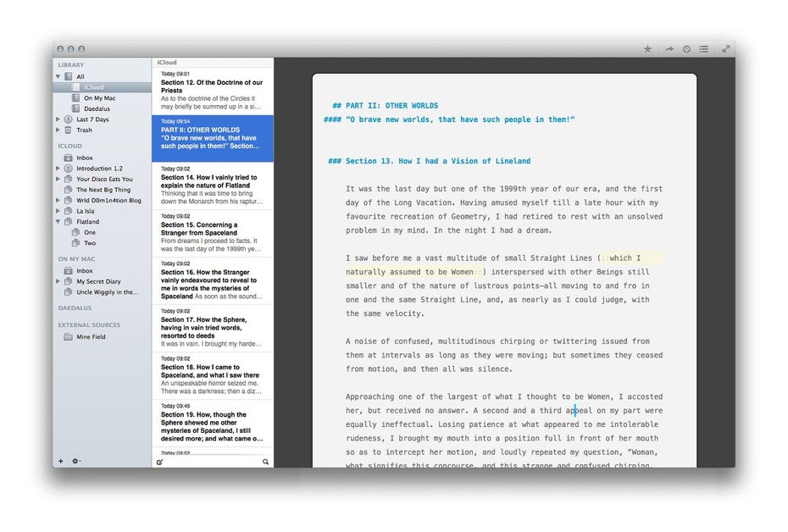Click the yellow minimize window button

click(x=71, y=49)
